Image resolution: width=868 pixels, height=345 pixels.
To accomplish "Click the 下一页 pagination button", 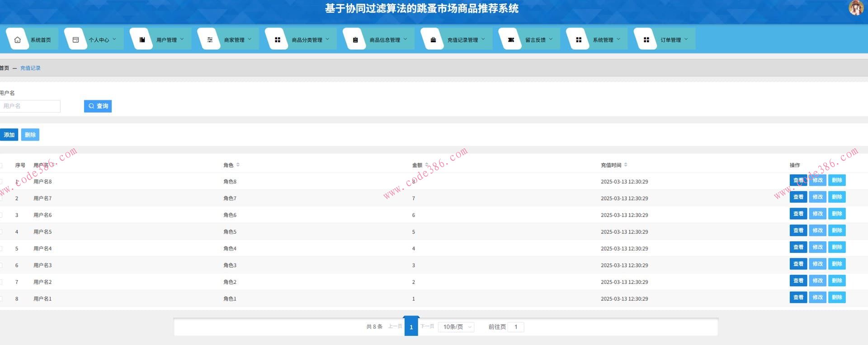I will pos(427,326).
